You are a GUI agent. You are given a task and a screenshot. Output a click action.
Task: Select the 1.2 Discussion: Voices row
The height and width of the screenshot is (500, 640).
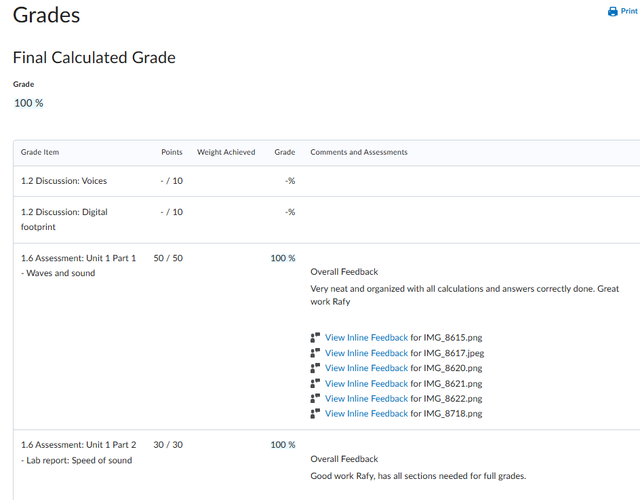click(x=327, y=181)
